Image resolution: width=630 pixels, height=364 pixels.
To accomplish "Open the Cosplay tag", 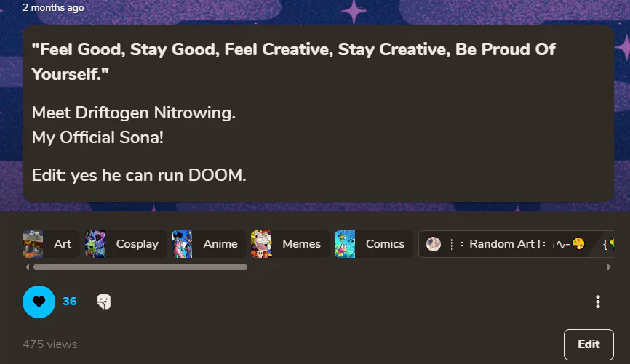I will point(126,244).
